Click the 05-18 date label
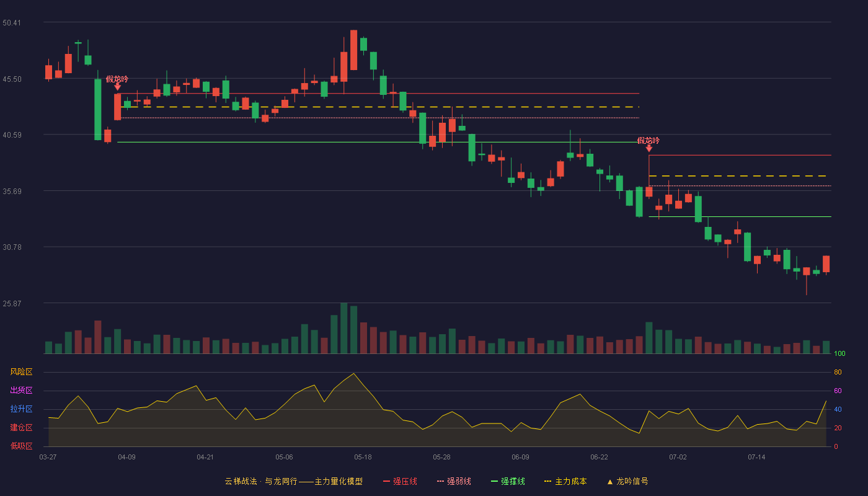 coord(363,457)
